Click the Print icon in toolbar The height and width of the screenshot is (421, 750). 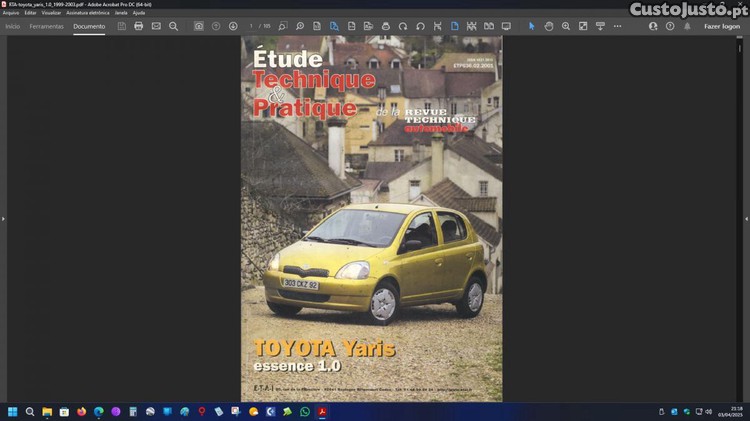pos(139,26)
